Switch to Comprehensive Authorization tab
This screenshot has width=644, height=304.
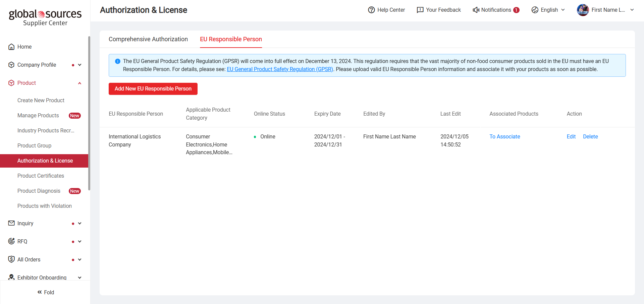tap(148, 39)
